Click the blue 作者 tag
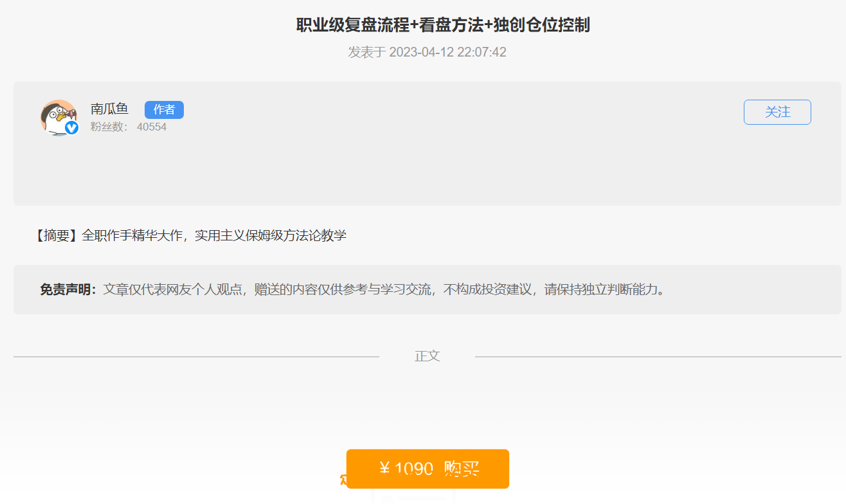 click(164, 110)
